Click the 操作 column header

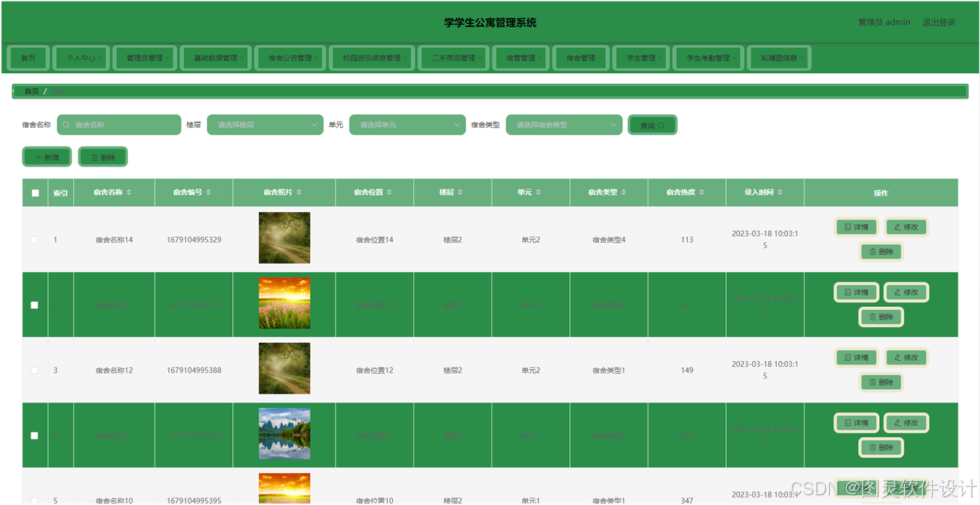pyautogui.click(x=881, y=193)
